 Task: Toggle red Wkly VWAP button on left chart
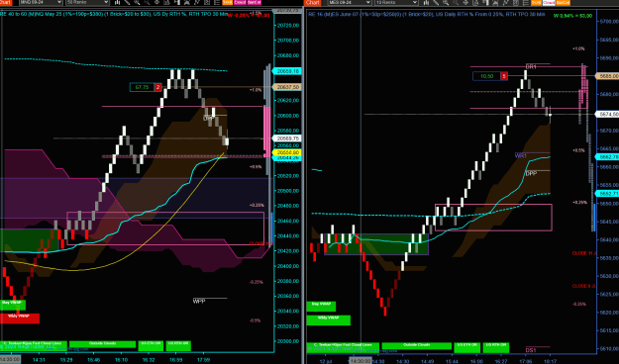point(20,318)
